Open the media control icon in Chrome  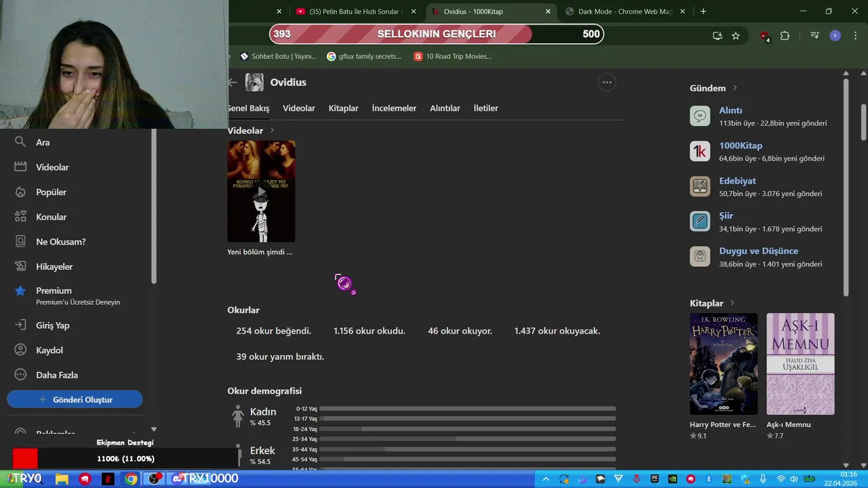(815, 35)
